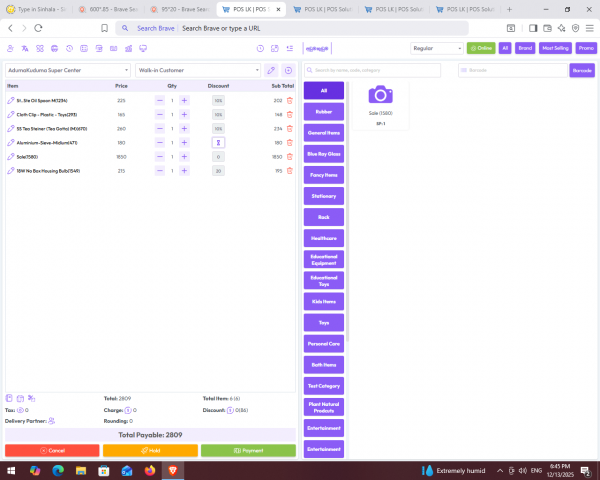The height and width of the screenshot is (480, 600).
Task: Click the monitor display icon in toolbar
Action: pos(143,49)
